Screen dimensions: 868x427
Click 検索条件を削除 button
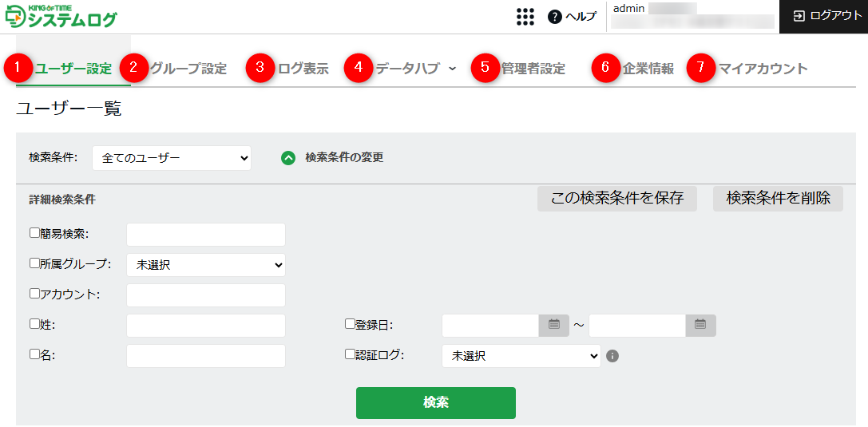[779, 199]
